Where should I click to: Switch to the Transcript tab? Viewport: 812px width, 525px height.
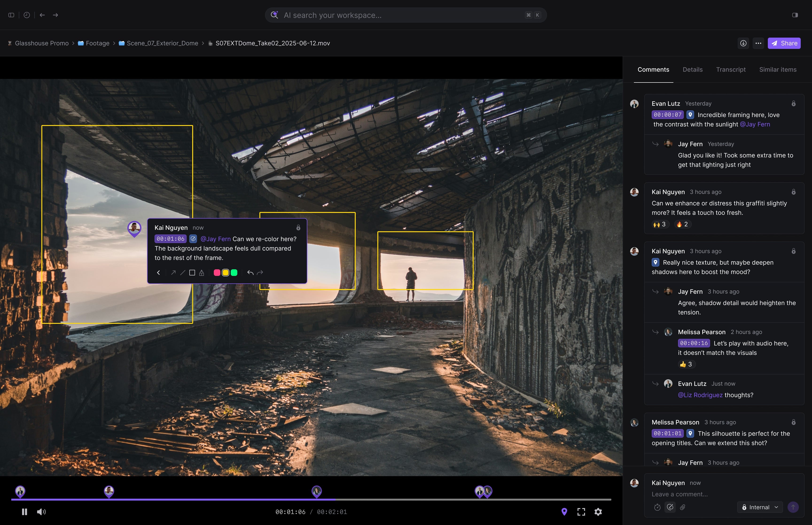730,70
